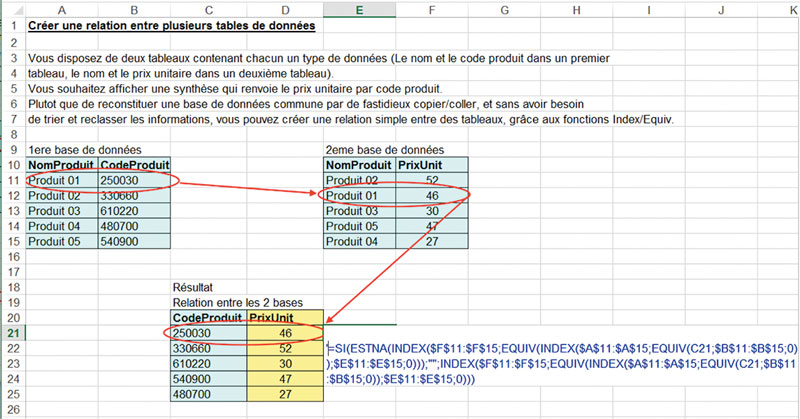Click 'Relation entre les 2 bases' cell
The image size is (800, 419).
[x=238, y=303]
